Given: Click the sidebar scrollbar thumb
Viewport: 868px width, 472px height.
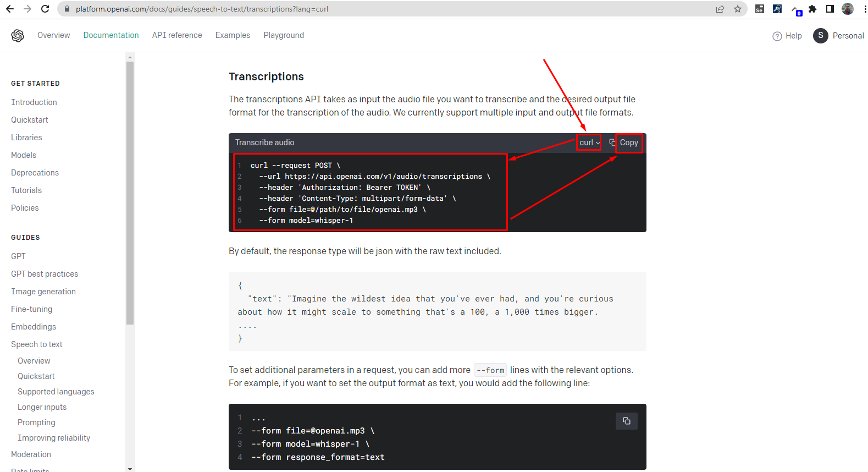Looking at the screenshot, I should click(130, 193).
